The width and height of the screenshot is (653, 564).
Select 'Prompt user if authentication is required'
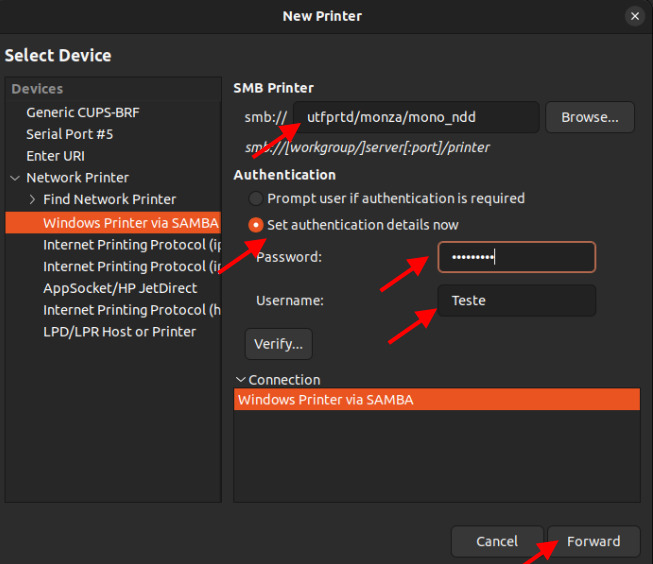coord(257,199)
